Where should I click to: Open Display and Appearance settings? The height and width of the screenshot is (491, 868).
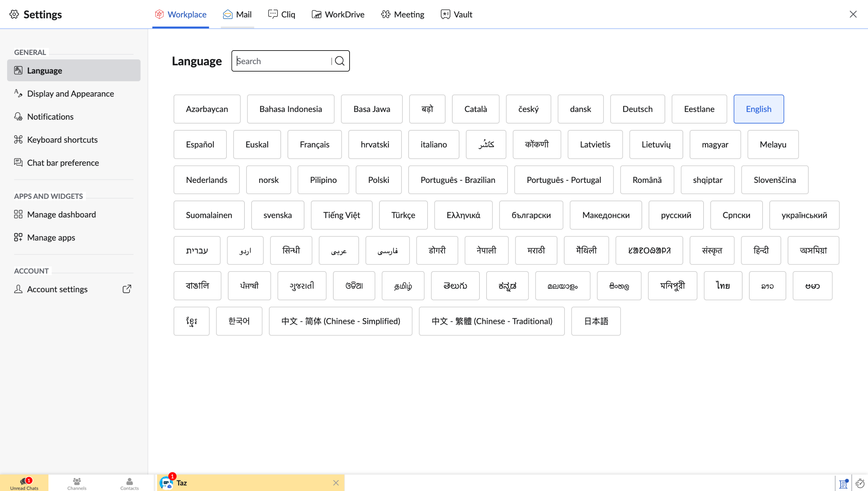tap(70, 93)
